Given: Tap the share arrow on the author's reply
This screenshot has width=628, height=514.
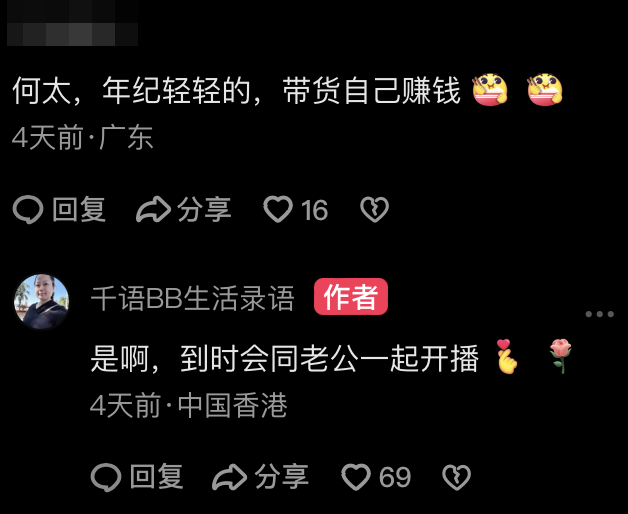Looking at the screenshot, I should (229, 477).
